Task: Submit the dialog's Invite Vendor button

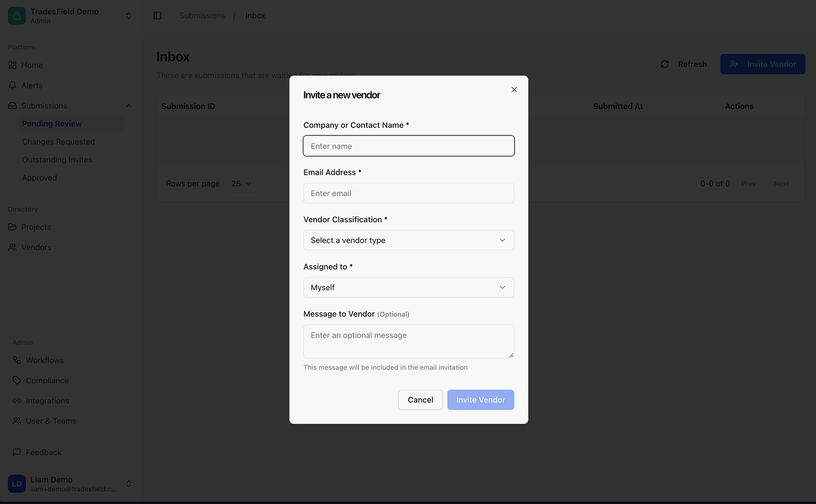Action: [x=481, y=400]
